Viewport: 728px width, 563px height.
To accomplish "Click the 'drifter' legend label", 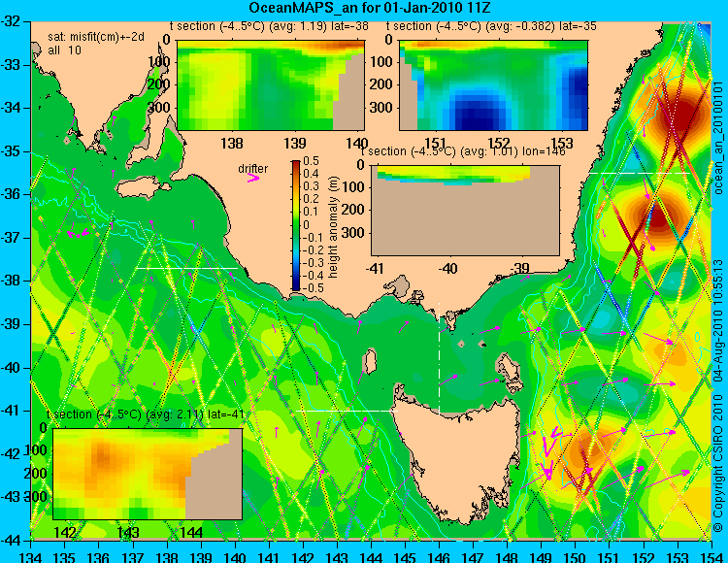I will 252,169.
